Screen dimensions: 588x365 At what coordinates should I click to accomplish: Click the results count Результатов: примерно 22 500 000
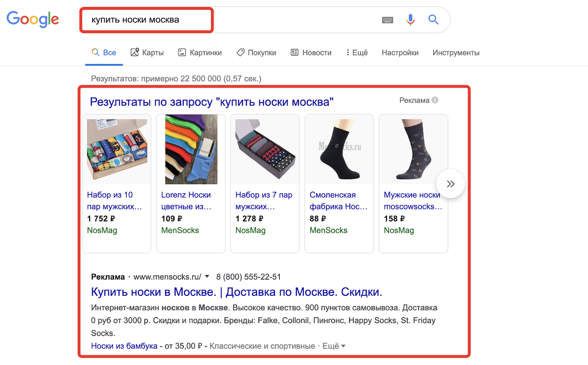point(176,78)
